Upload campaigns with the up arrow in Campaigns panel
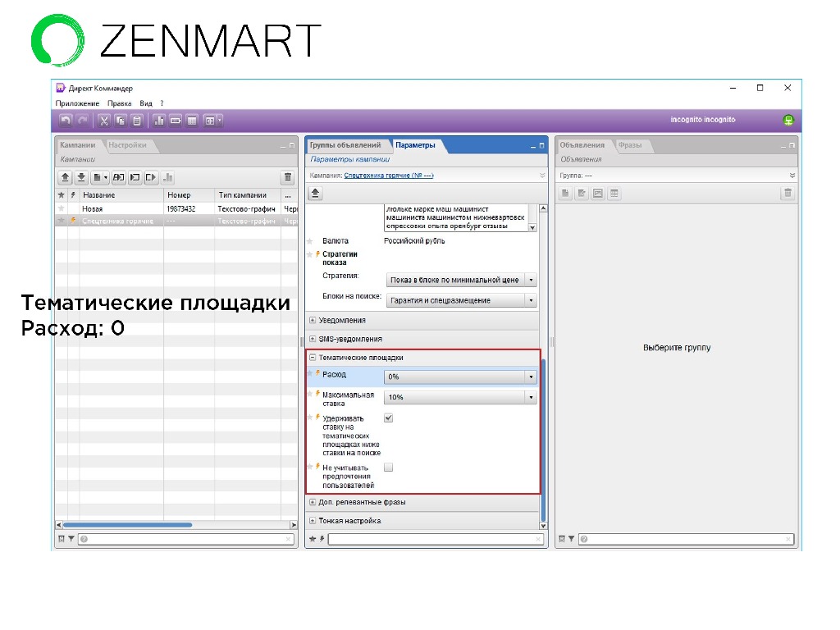840x630 pixels. point(65,177)
